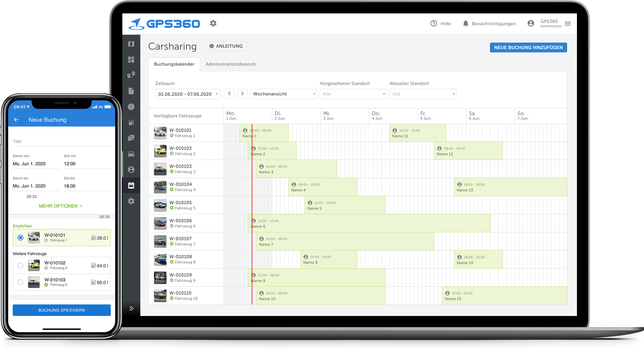Click the Benachrichtigungen bell icon
Image resolution: width=644 pixels, height=352 pixels.
coord(465,23)
